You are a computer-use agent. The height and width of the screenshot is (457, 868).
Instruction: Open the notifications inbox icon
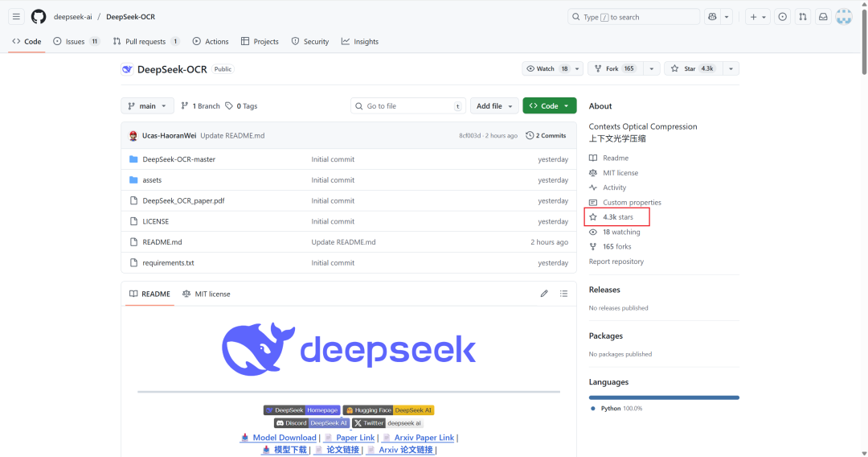point(823,17)
